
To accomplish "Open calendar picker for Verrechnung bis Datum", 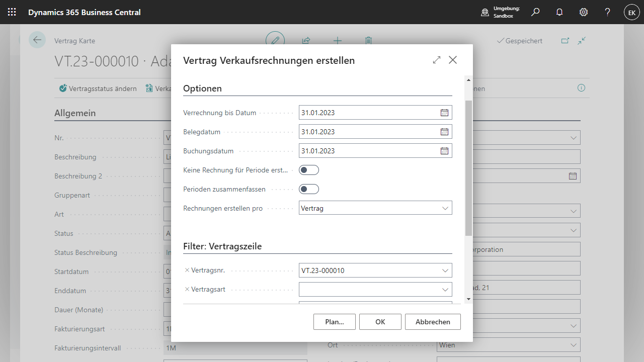I will [x=444, y=113].
